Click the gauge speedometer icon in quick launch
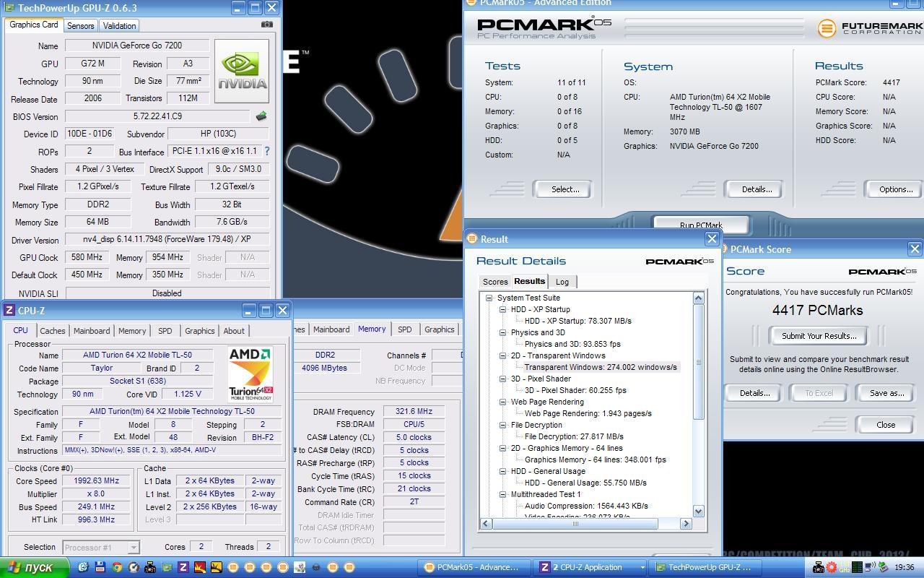The image size is (924, 578). [134, 567]
